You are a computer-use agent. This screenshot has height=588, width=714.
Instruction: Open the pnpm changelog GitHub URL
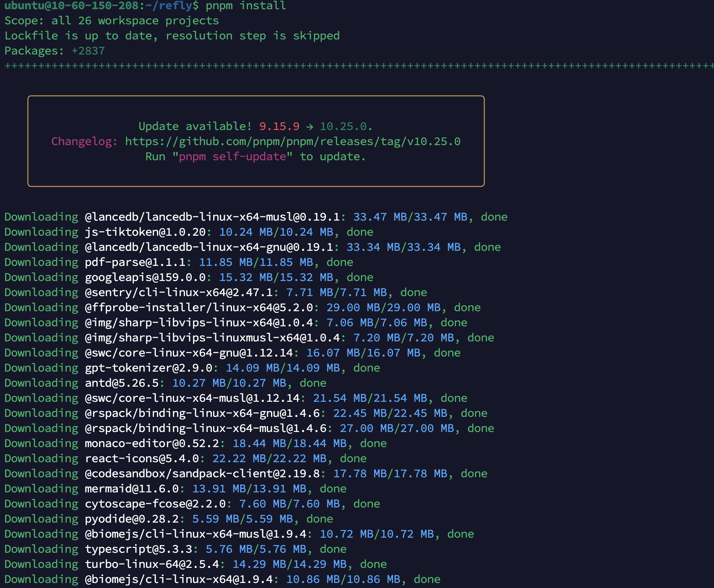click(x=293, y=142)
